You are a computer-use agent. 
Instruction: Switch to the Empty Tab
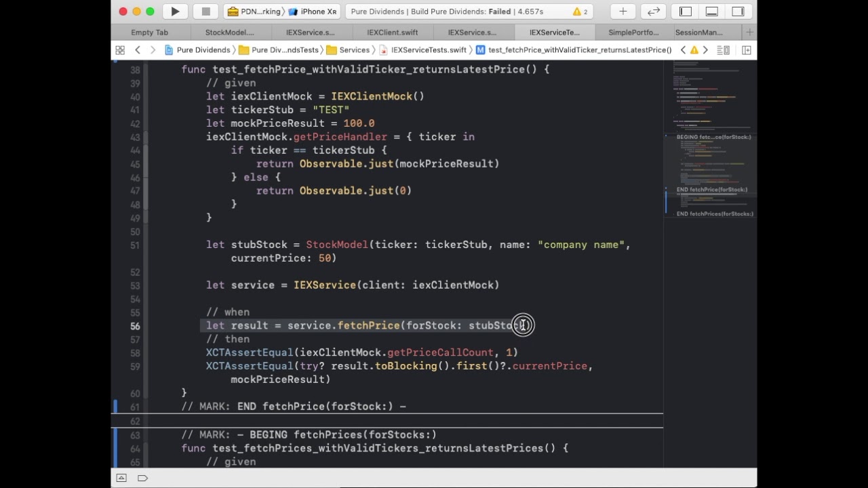(x=150, y=33)
